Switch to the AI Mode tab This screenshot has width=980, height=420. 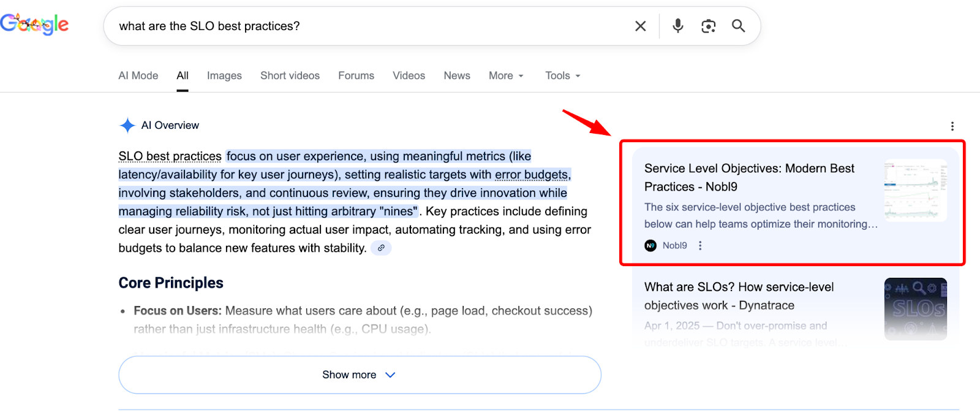pyautogui.click(x=138, y=75)
